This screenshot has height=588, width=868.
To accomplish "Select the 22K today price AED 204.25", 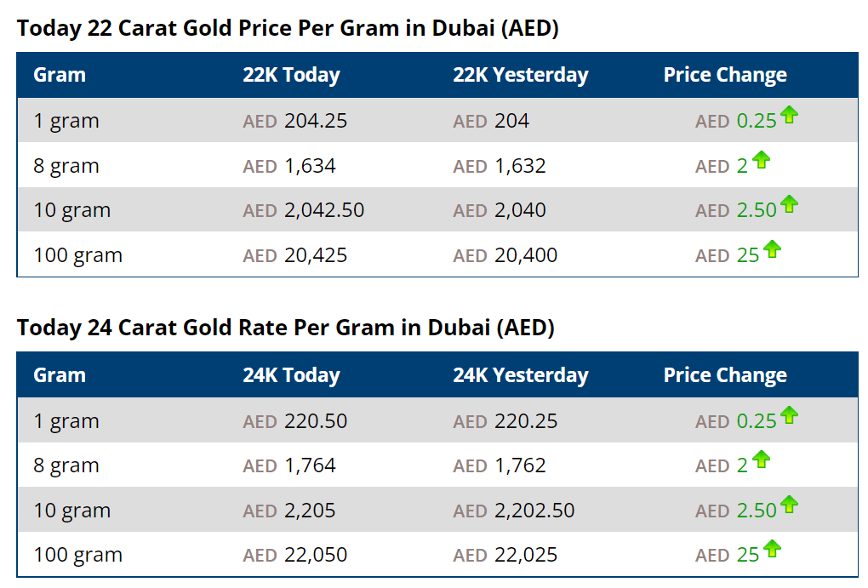I will click(x=294, y=121).
